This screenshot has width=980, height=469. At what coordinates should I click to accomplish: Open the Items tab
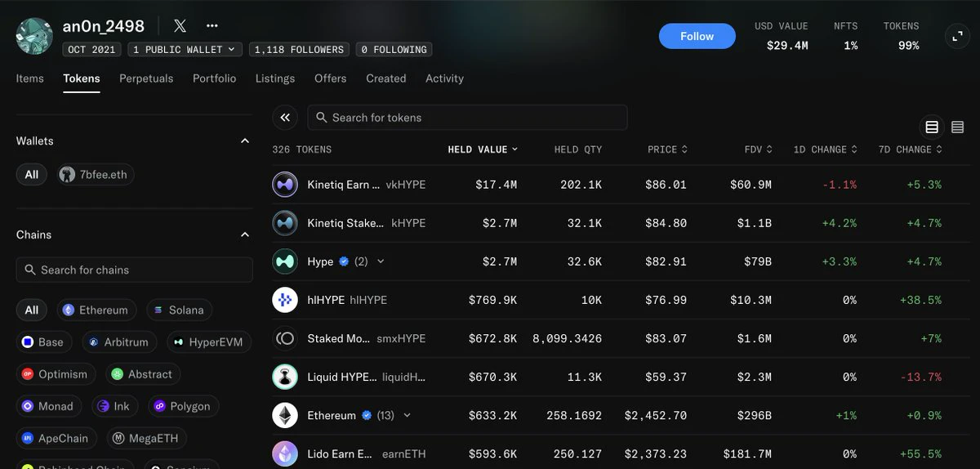coord(30,78)
